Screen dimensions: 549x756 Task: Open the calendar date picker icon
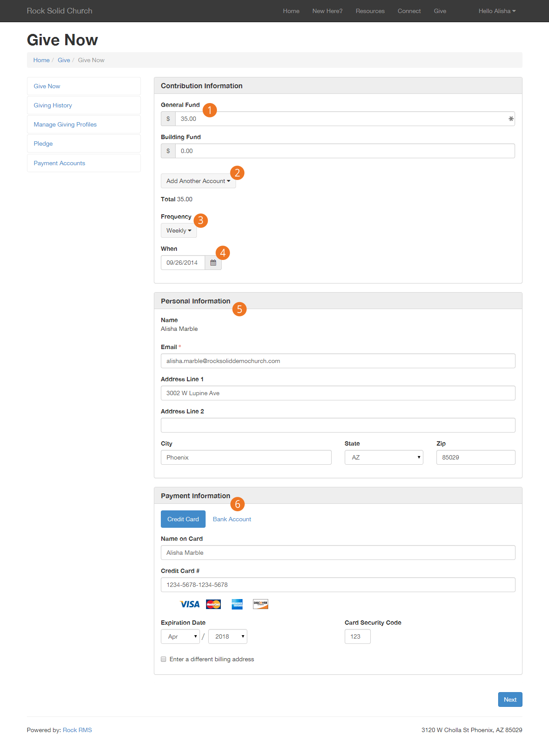click(213, 263)
